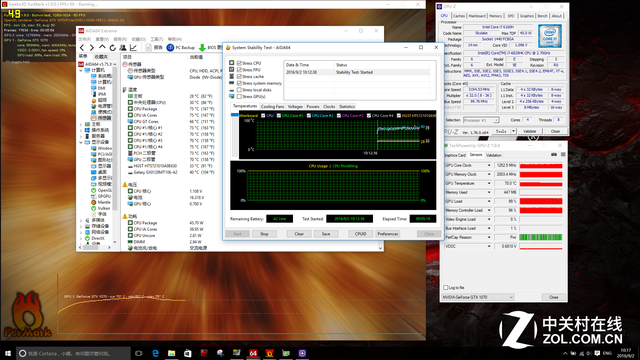The width and height of the screenshot is (640, 360).
Task: Toggle CPU Core #2 graph checkbox
Action: click(309, 116)
